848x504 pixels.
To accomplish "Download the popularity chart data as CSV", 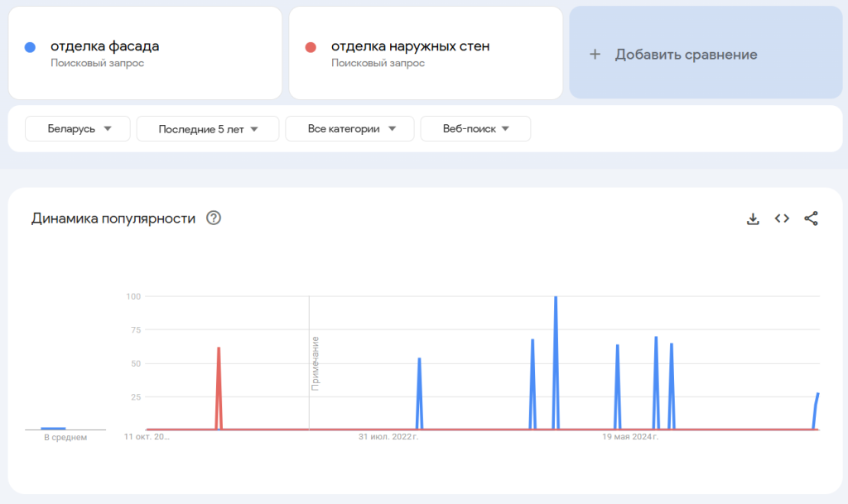I will click(x=753, y=218).
